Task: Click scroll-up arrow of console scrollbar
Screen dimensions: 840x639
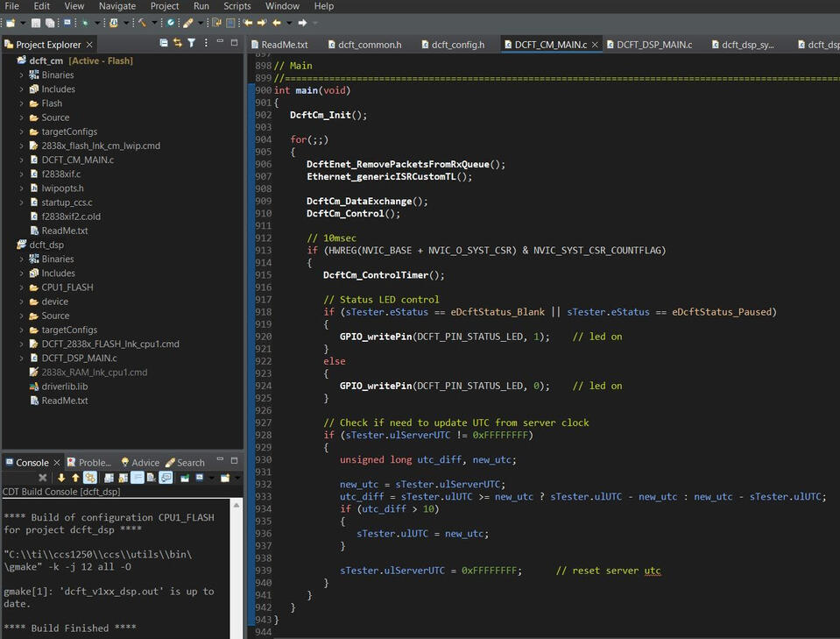Action: click(236, 505)
